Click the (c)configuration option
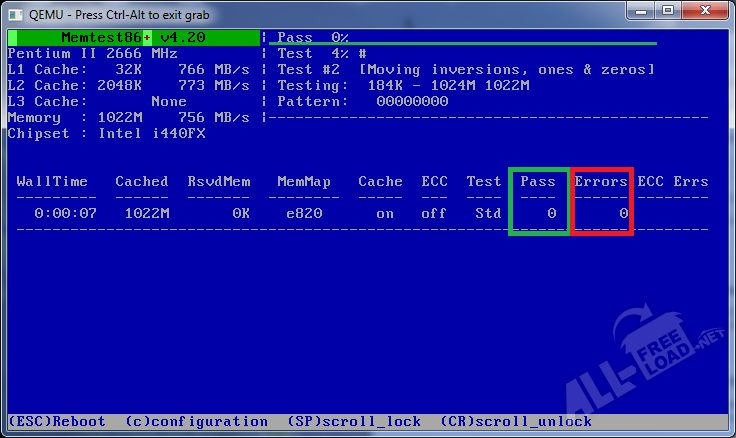 (197, 421)
